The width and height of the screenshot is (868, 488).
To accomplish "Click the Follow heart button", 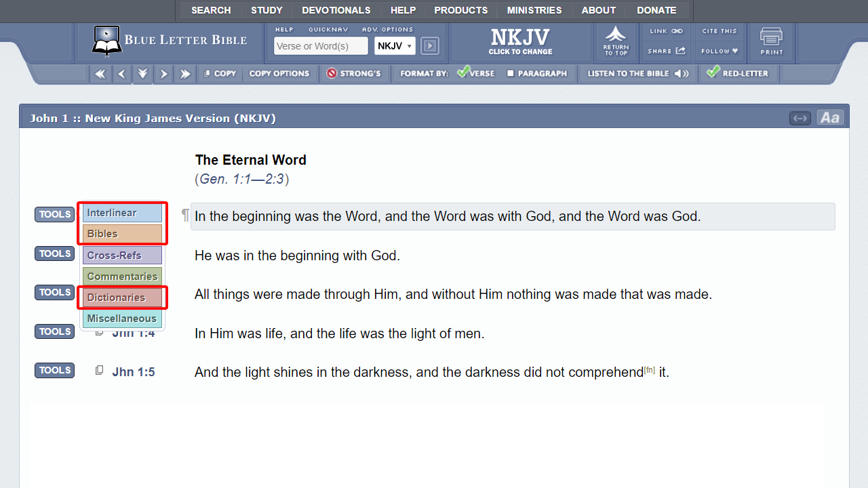I will pos(719,51).
